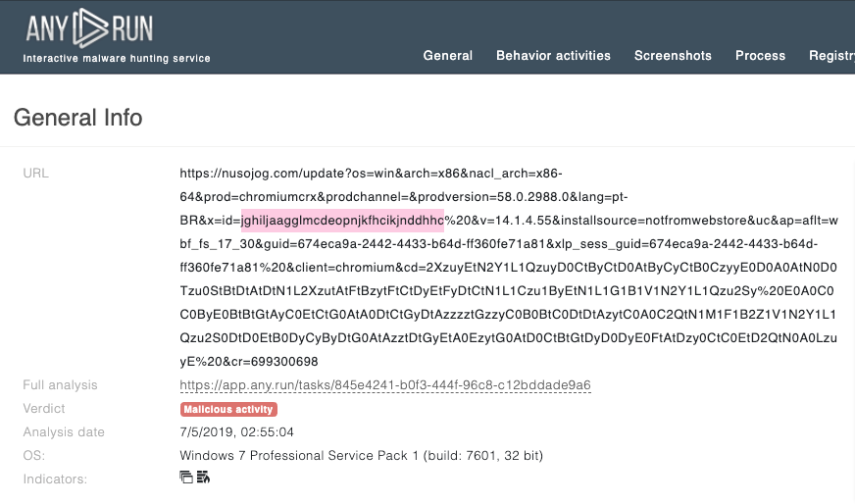Click the 'Full analysis' field label
The width and height of the screenshot is (855, 504).
pyautogui.click(x=60, y=385)
